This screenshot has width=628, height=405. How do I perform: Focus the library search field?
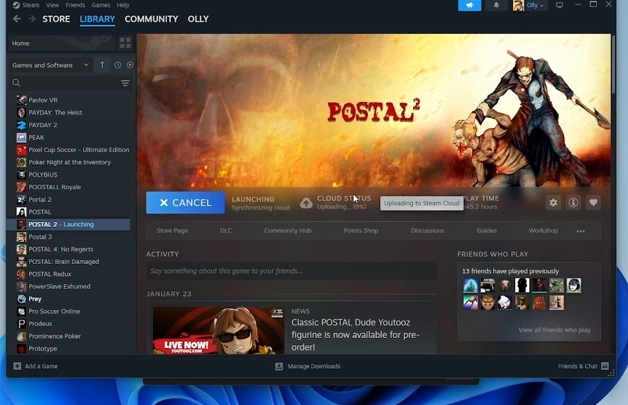pos(70,83)
